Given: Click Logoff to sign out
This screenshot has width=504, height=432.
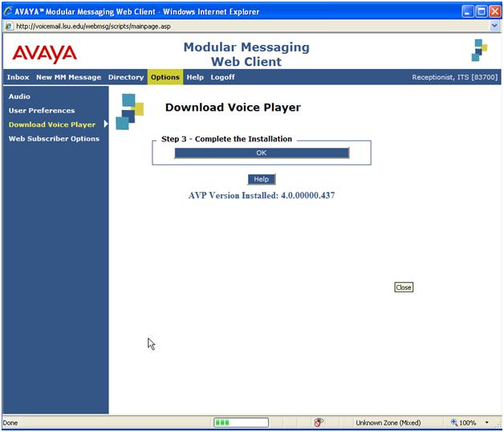Looking at the screenshot, I should tap(222, 77).
